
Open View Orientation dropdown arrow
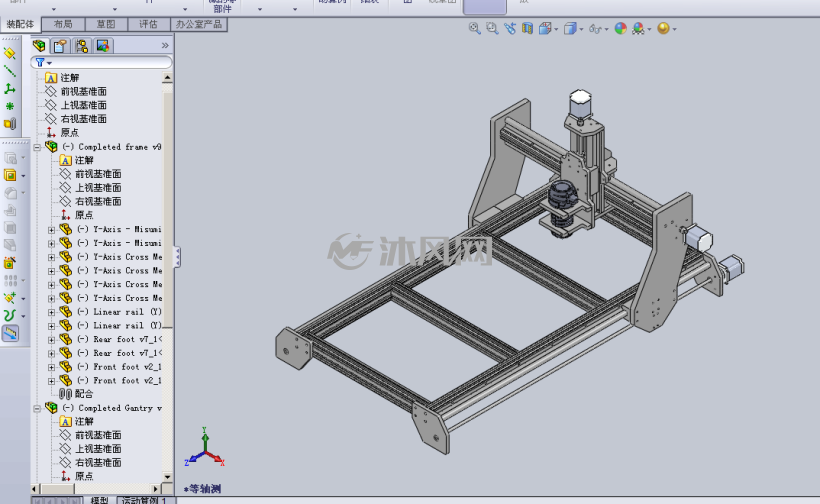pos(556,29)
